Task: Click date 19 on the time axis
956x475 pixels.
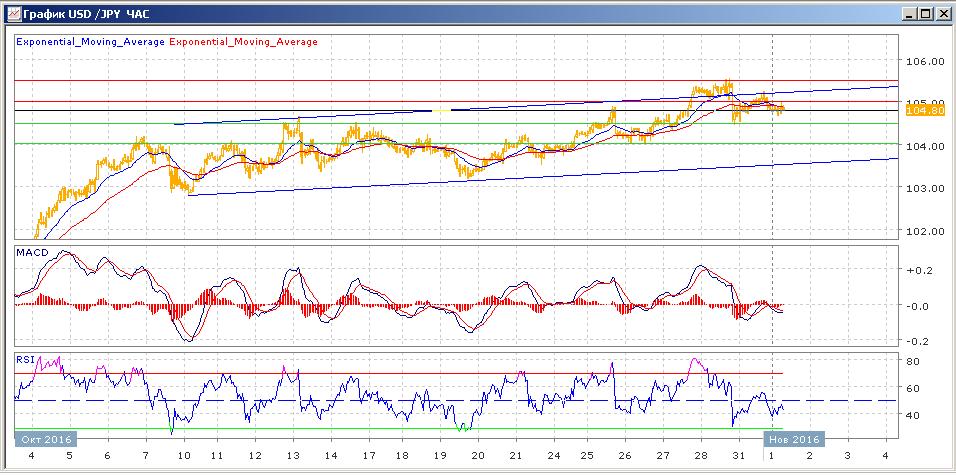Action: [439, 455]
